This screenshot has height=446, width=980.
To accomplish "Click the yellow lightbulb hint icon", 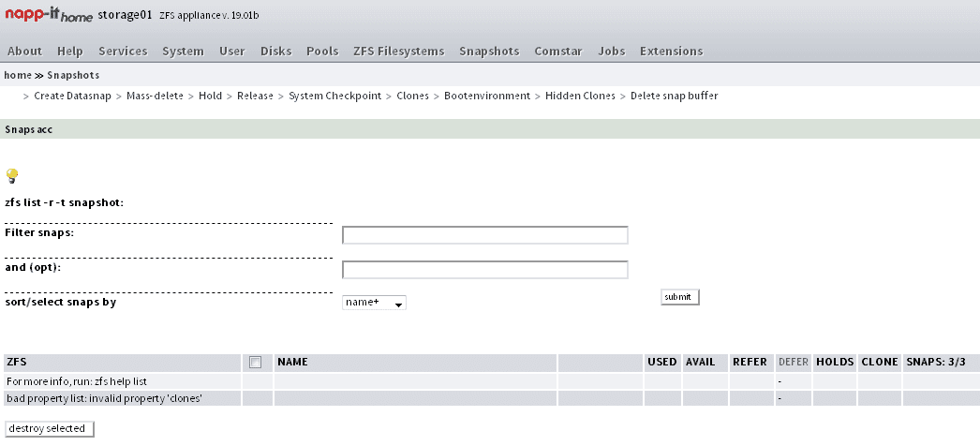I will pos(11,175).
